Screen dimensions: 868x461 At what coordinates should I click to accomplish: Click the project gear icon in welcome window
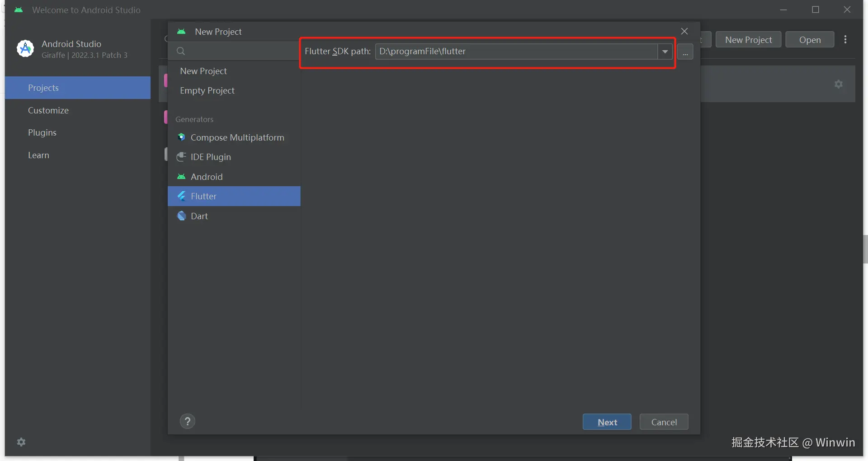(x=839, y=84)
